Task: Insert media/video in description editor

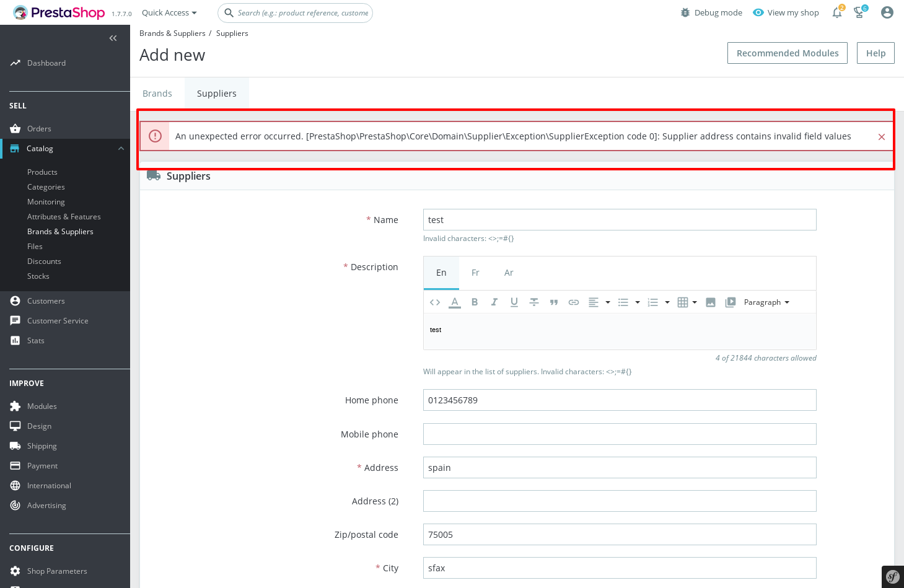Action: tap(731, 302)
